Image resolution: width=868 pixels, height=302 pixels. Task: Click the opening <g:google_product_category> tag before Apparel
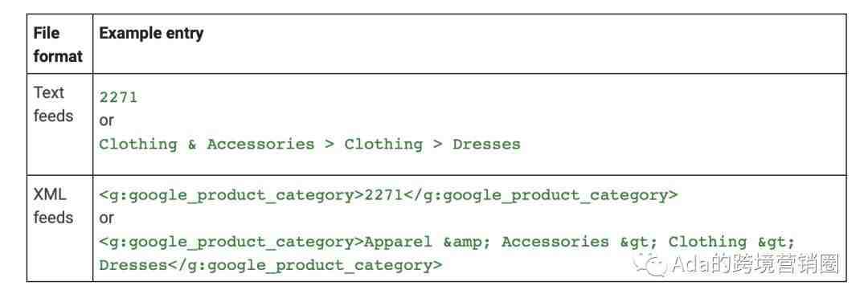pos(231,243)
